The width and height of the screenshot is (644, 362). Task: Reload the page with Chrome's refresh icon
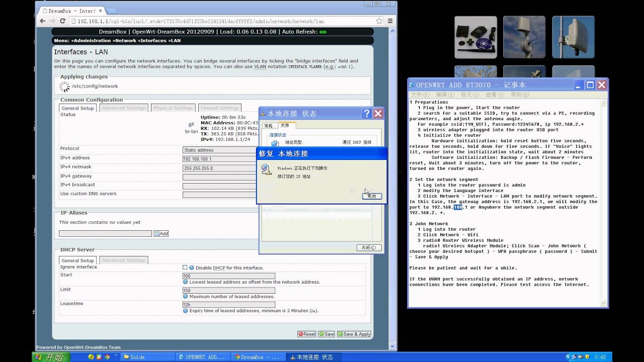tap(63, 21)
